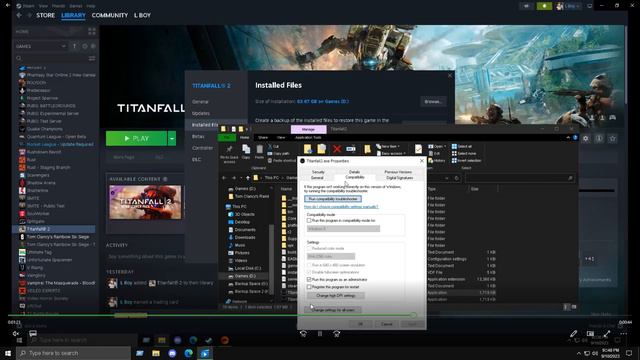Enter fullscreen in the video player
Screen dimensions: 640x360
(x=607, y=334)
